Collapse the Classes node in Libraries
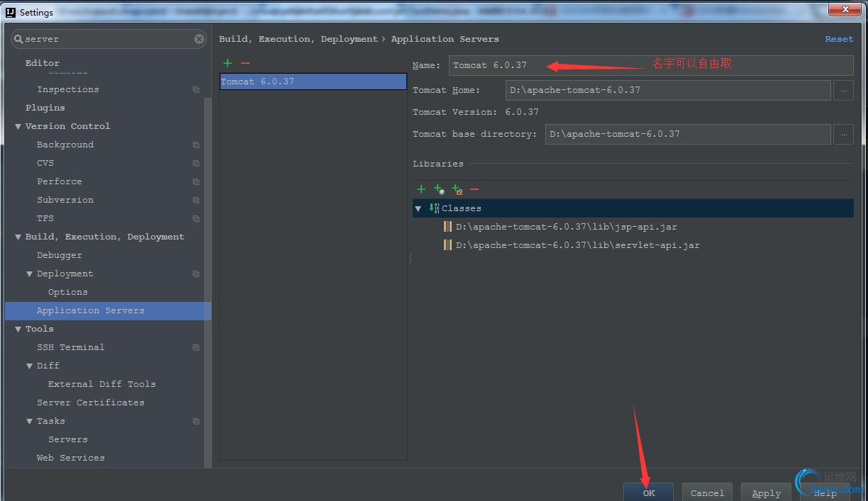Screen dimensions: 868x501 click(418, 208)
